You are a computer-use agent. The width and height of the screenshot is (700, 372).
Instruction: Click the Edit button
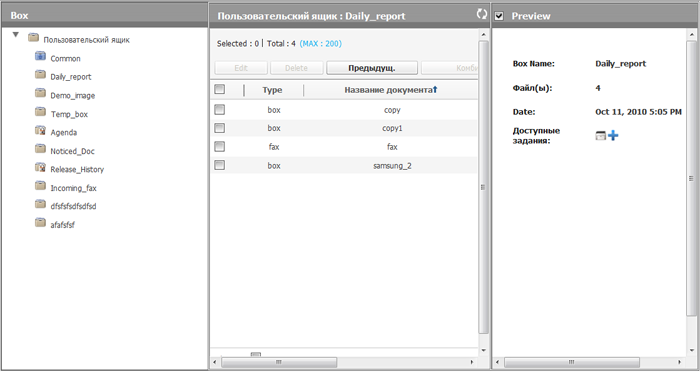[x=241, y=68]
